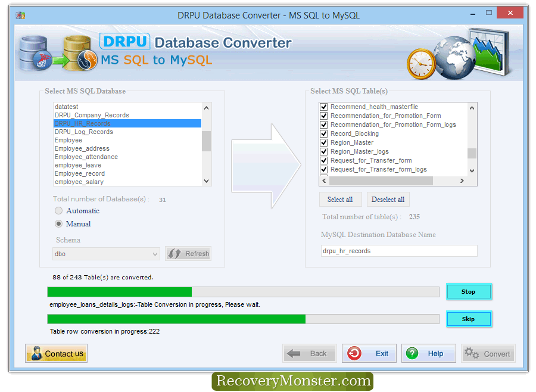Maximize the Database Converter window
Image resolution: width=536 pixels, height=392 pixels.
(489, 13)
